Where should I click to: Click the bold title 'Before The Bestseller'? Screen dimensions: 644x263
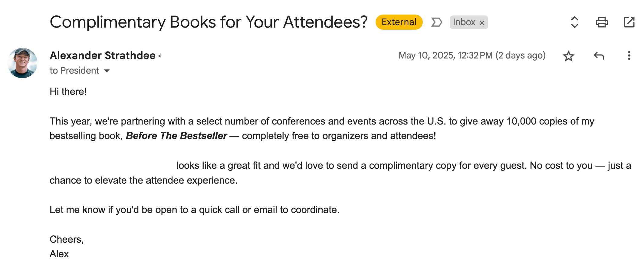(x=176, y=136)
